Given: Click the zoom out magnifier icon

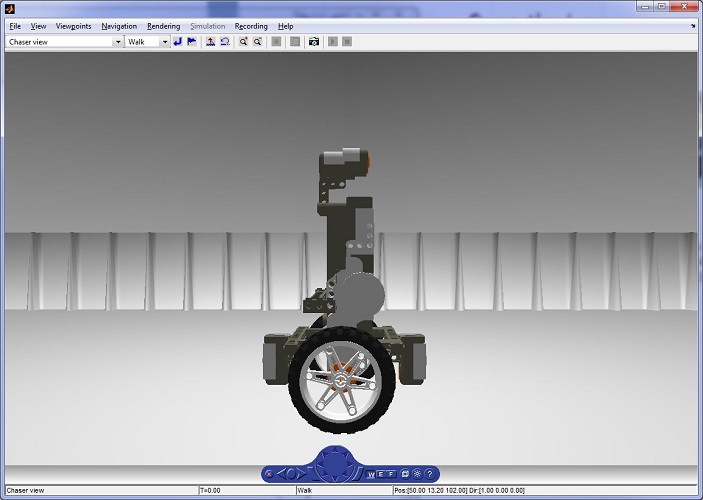Looking at the screenshot, I should click(x=257, y=42).
